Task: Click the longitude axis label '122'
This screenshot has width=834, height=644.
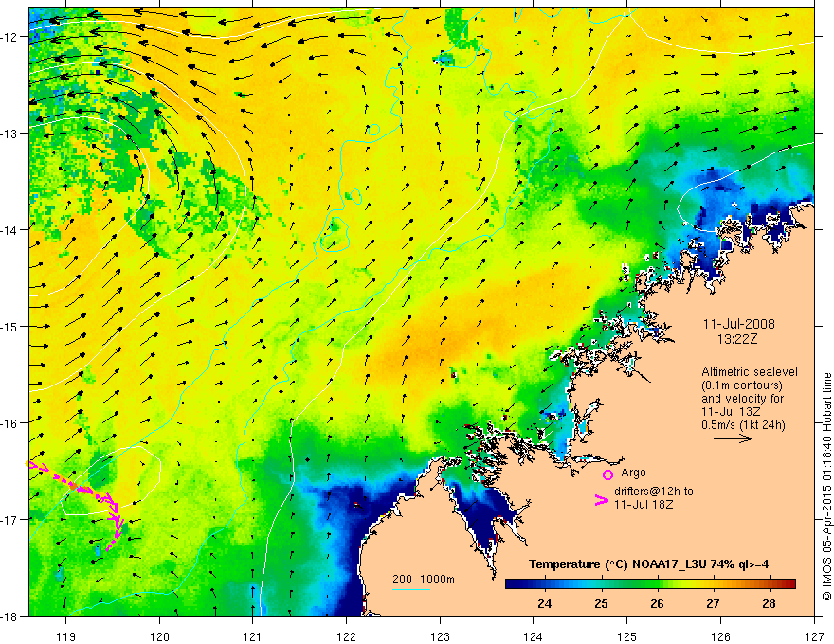Action: tap(346, 636)
